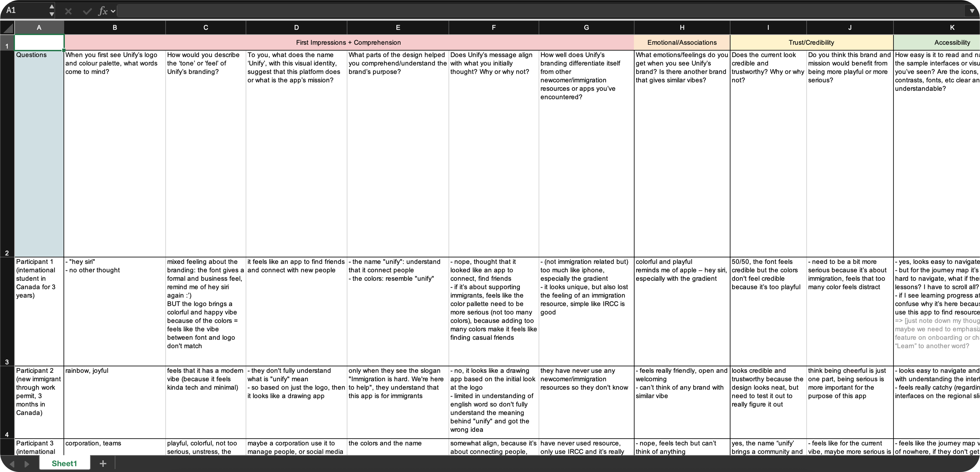Select the 'think being cheerful is just one part' cell
Image resolution: width=980 pixels, height=472 pixels.
click(x=850, y=402)
